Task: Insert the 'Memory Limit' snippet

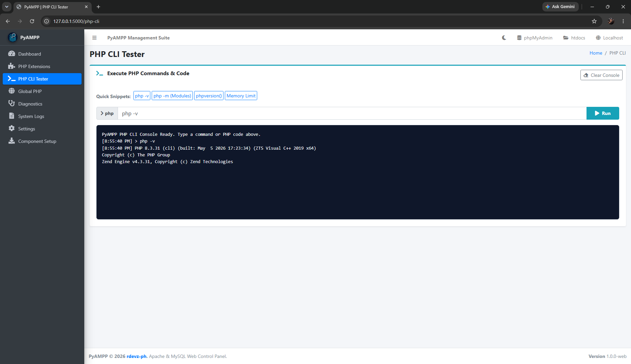Action: (x=241, y=96)
